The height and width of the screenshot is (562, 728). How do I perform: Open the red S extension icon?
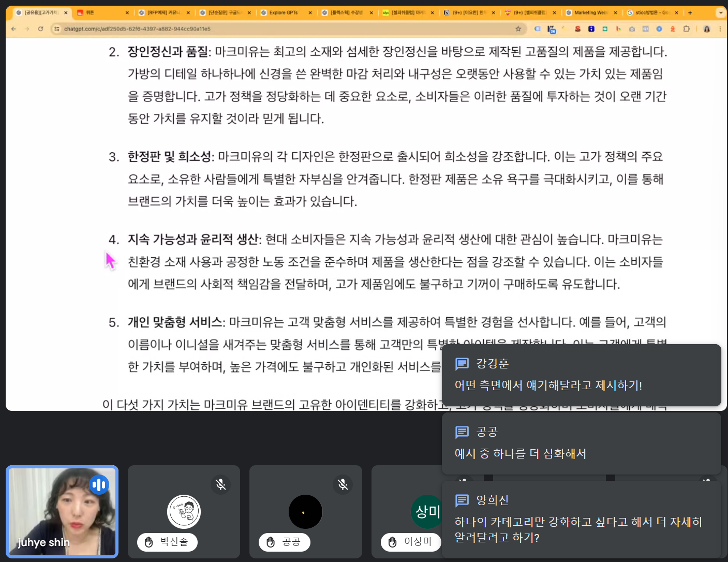(x=577, y=29)
